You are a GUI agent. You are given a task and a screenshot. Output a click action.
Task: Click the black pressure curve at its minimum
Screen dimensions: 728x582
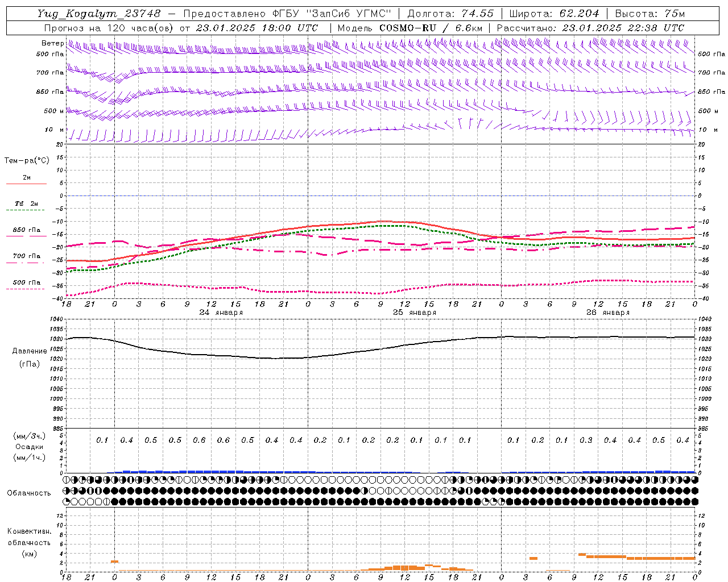276,358
